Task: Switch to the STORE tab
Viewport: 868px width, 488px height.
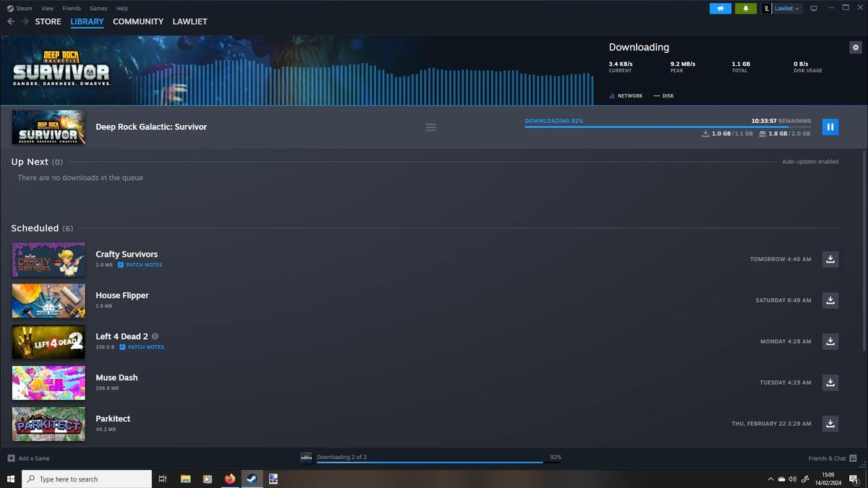Action: 48,22
